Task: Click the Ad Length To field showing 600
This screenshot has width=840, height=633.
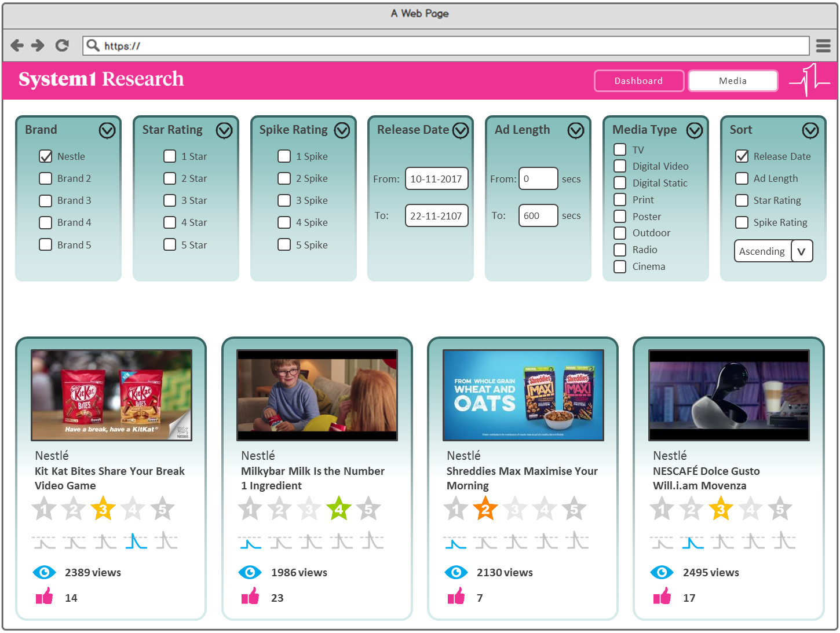Action: 538,215
